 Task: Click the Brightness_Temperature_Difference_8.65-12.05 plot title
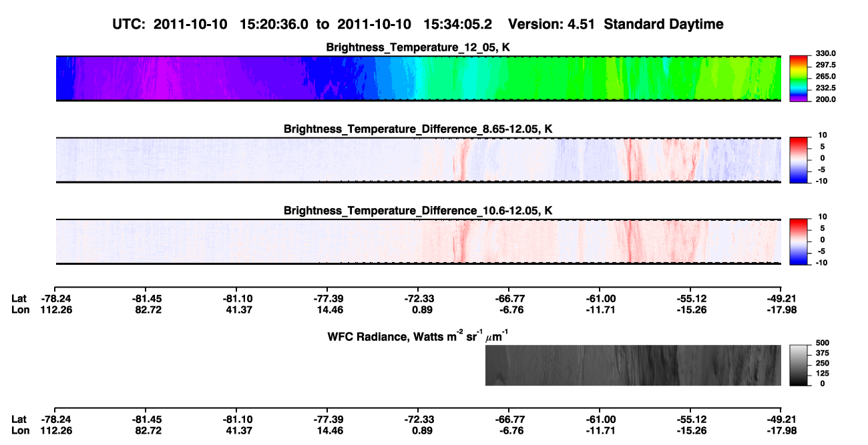point(419,129)
